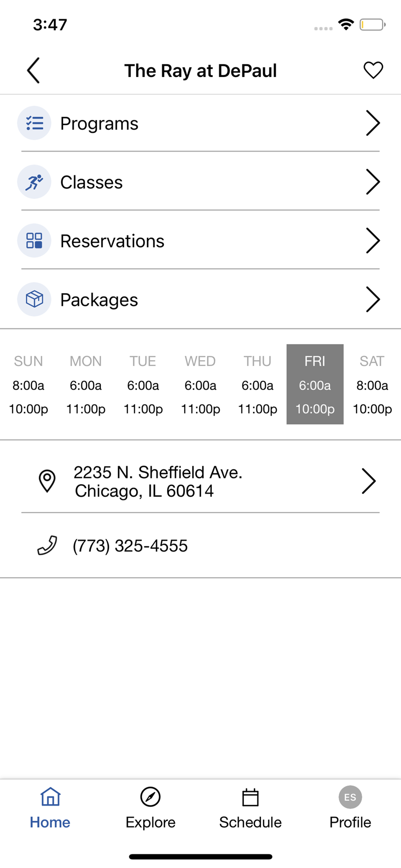The width and height of the screenshot is (401, 868).
Task: Open the Packages row chevron
Action: click(x=373, y=299)
